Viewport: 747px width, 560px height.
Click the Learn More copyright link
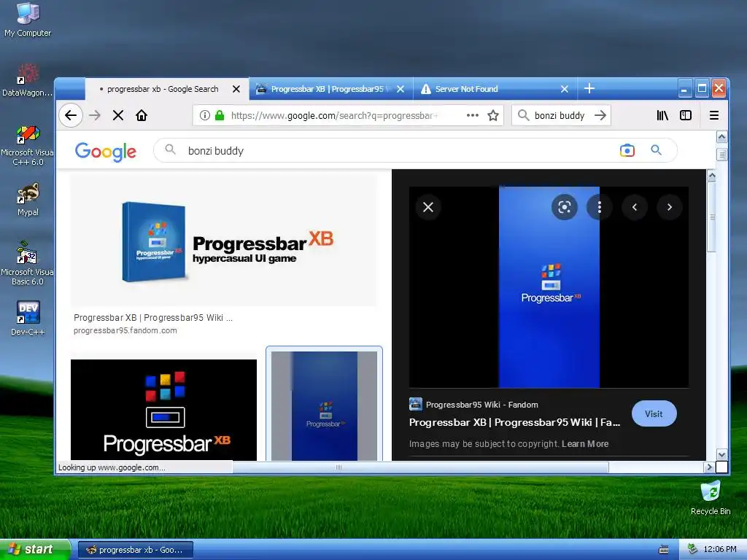tap(585, 444)
